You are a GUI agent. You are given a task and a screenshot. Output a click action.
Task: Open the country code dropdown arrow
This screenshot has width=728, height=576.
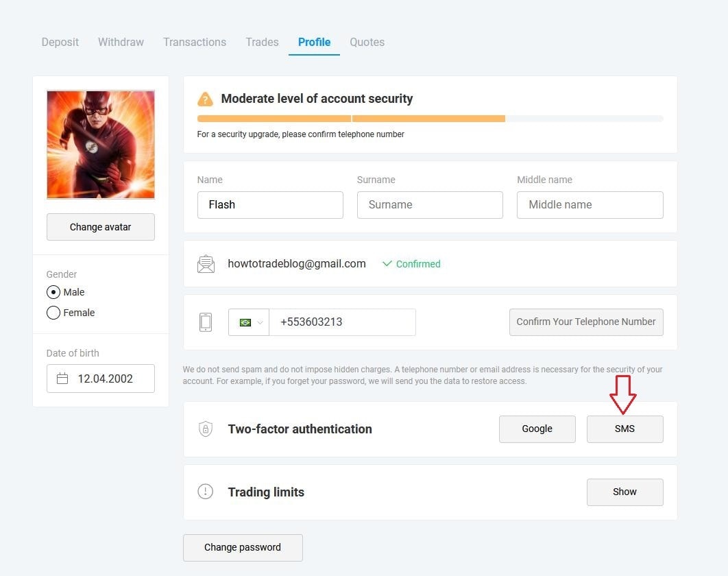coord(260,322)
